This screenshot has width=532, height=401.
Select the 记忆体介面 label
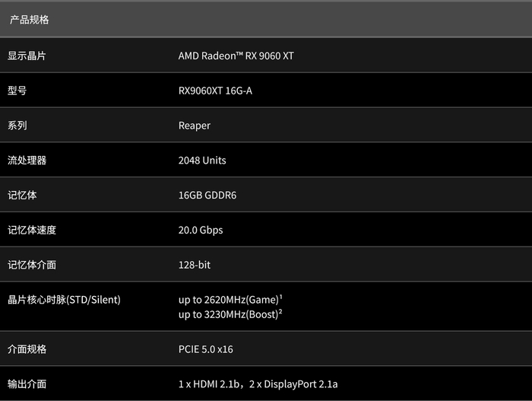click(x=32, y=265)
